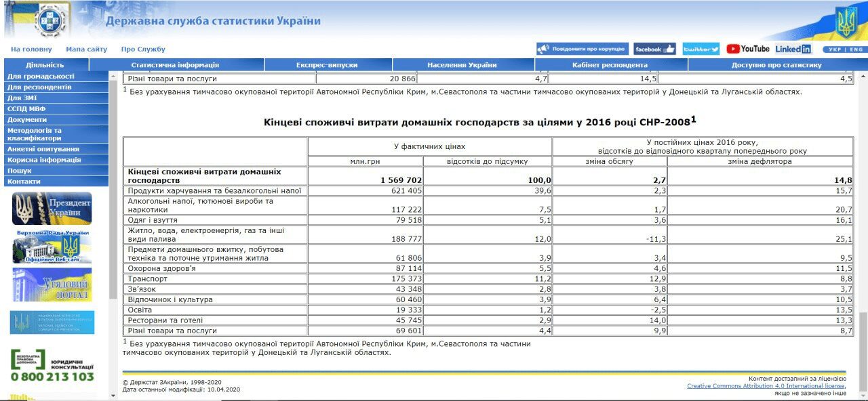Expand the Експрес-випуски menu
The width and height of the screenshot is (868, 401).
[x=327, y=65]
